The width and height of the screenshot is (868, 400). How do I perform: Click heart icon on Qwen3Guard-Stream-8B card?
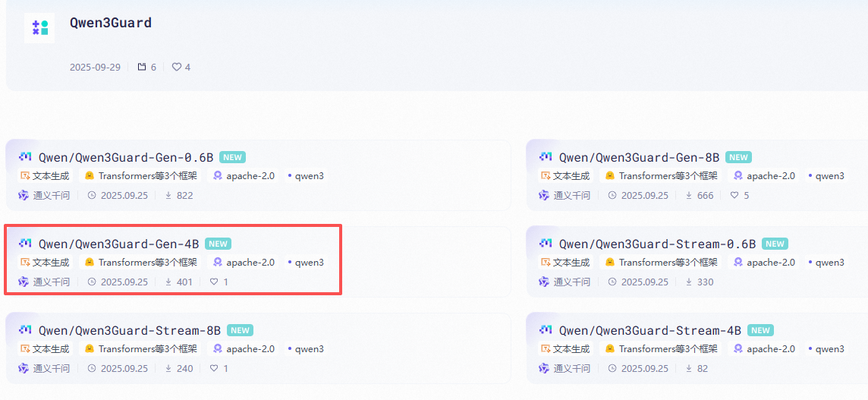pos(214,368)
